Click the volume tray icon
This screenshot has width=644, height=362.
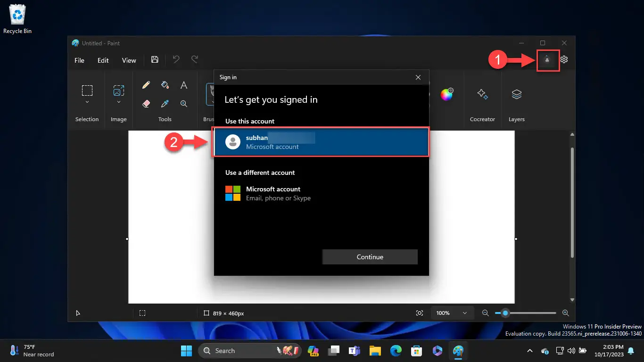[571, 351]
